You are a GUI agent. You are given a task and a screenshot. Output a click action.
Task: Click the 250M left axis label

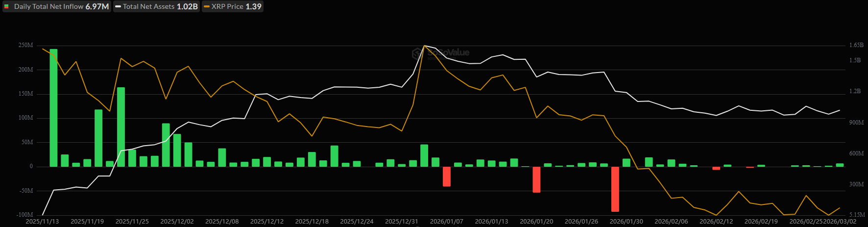pyautogui.click(x=26, y=45)
